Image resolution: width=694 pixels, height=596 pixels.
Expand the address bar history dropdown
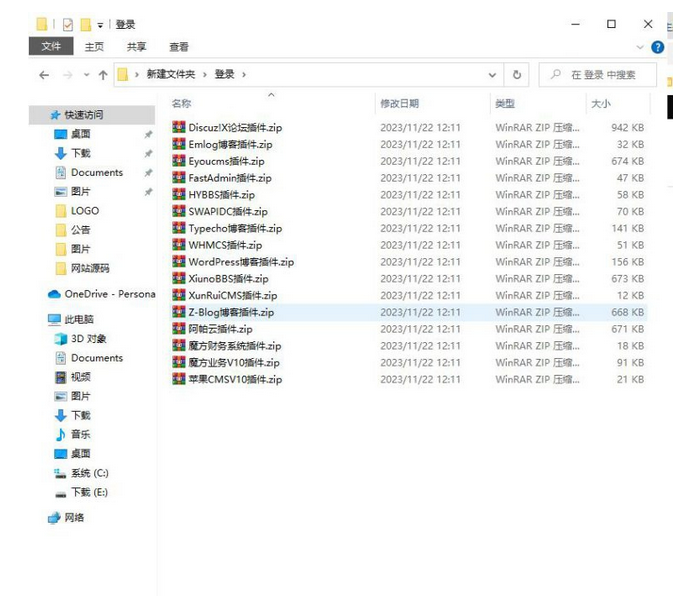[x=492, y=75]
